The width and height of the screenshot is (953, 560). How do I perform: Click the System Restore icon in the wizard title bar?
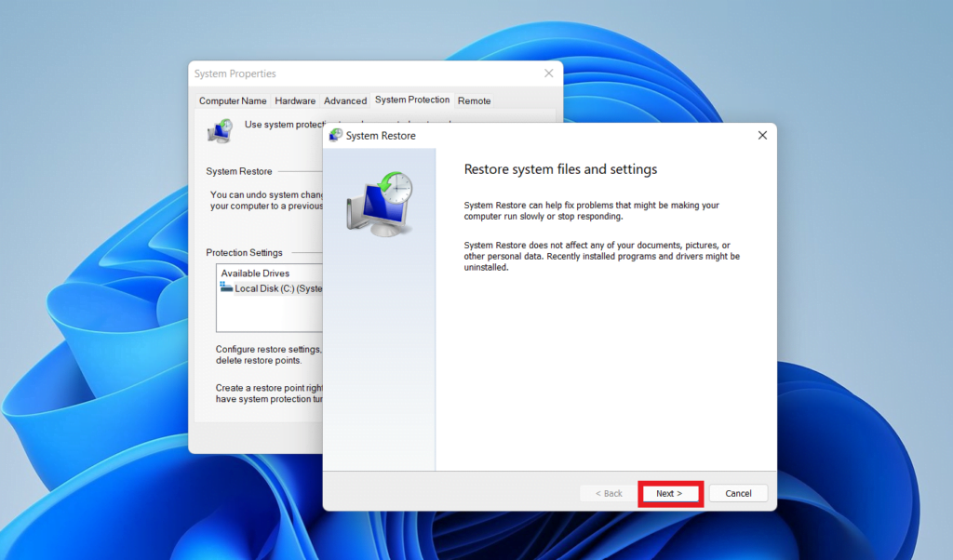[x=337, y=135]
